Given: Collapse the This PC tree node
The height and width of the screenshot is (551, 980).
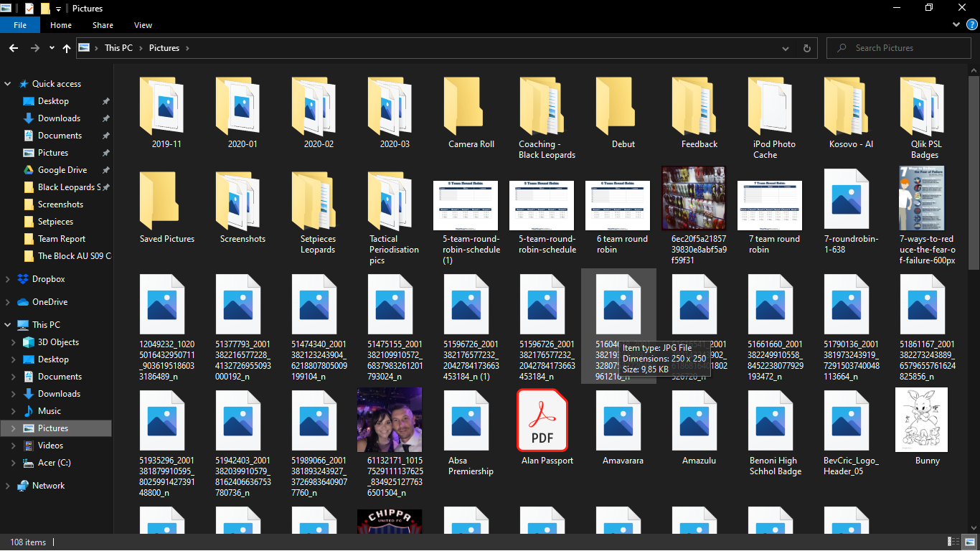Looking at the screenshot, I should [x=7, y=324].
